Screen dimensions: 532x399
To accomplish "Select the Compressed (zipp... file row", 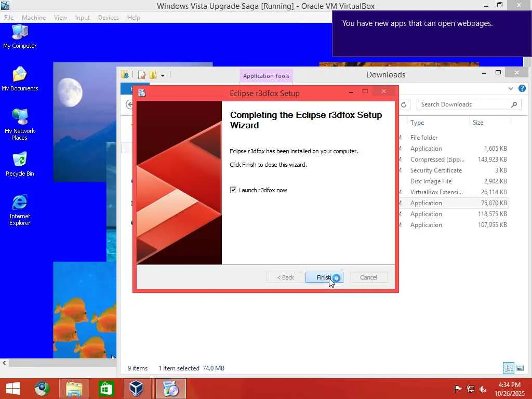I will [x=453, y=159].
